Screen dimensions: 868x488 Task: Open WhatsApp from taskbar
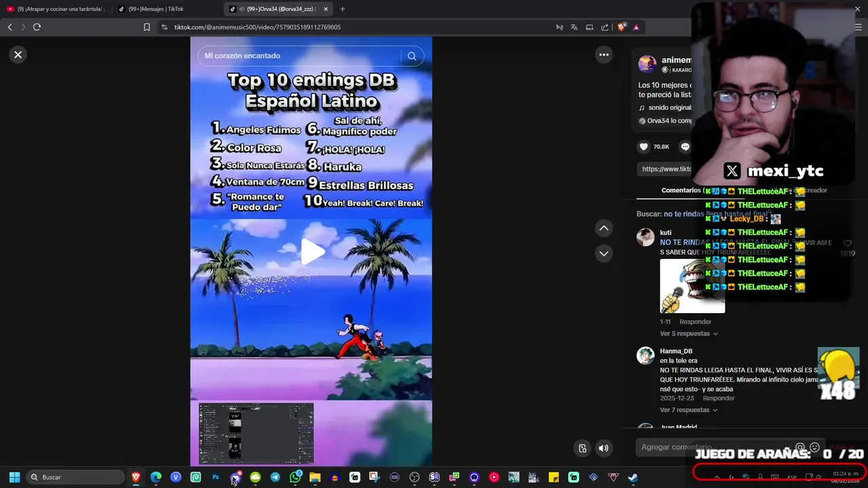295,477
